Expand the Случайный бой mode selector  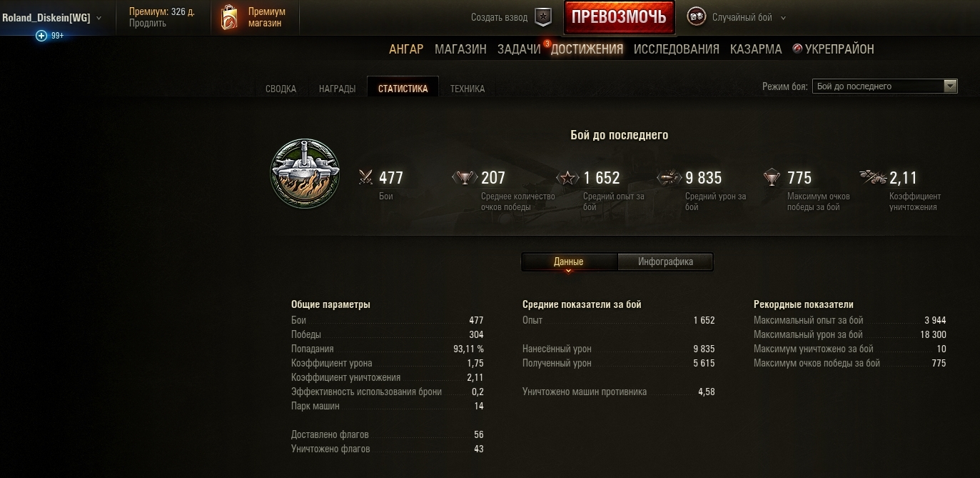pos(749,18)
